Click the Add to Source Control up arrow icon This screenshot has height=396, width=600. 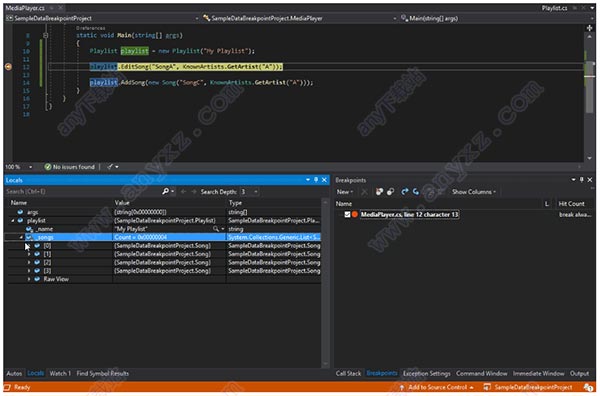(x=402, y=387)
